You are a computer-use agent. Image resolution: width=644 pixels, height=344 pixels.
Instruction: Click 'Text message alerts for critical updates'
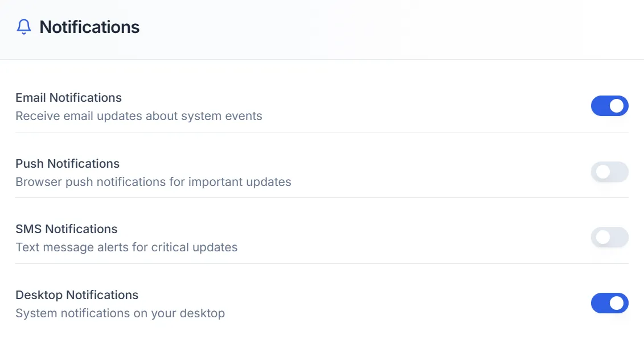(126, 247)
